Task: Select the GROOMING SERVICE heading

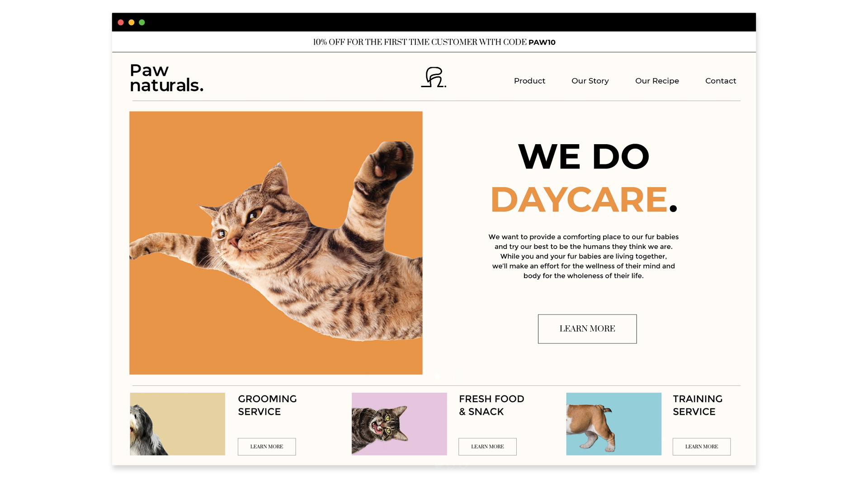Action: point(267,405)
